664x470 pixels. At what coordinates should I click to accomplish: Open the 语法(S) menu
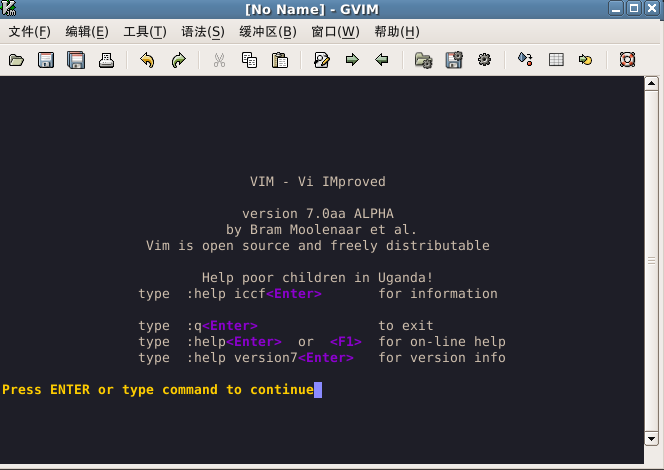click(x=203, y=32)
